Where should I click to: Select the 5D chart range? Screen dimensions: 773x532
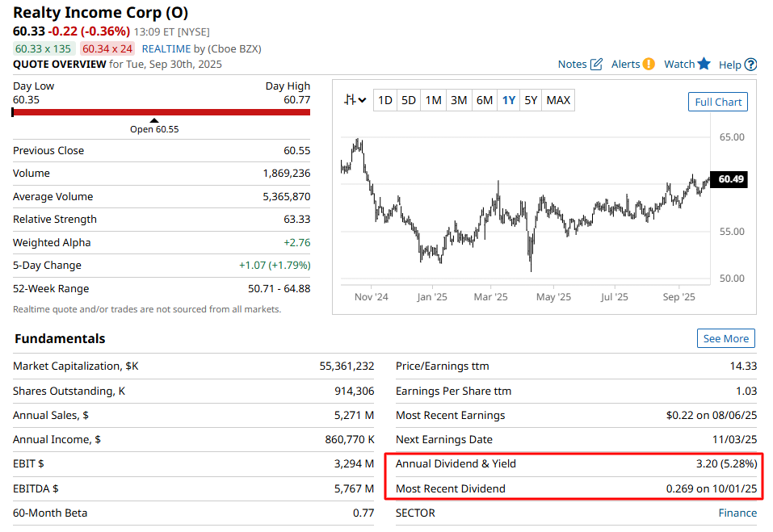click(x=409, y=99)
